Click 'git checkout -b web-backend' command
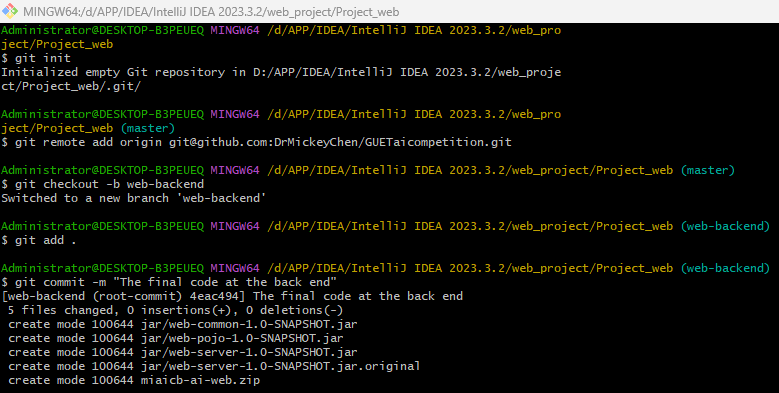 click(102, 184)
